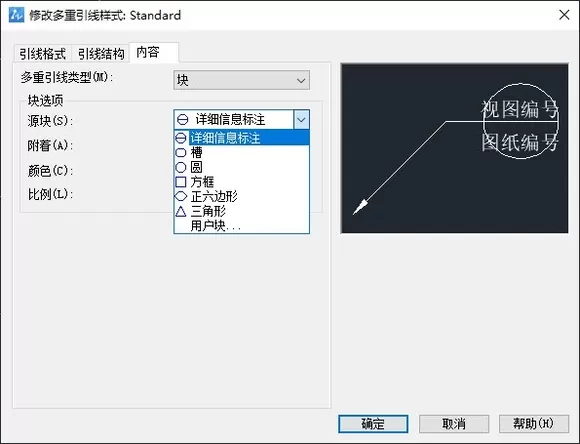580x444 pixels.
Task: Click the 源块(S) label
Action: 50,121
